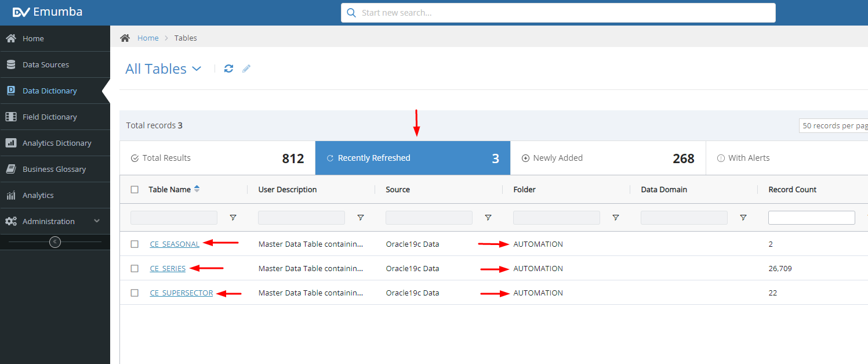This screenshot has width=868, height=364.
Task: Select the Recently Refreshed tab
Action: pyautogui.click(x=413, y=158)
